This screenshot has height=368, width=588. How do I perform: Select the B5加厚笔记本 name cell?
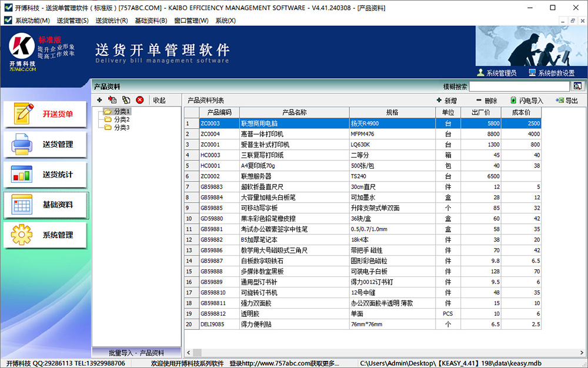295,239
